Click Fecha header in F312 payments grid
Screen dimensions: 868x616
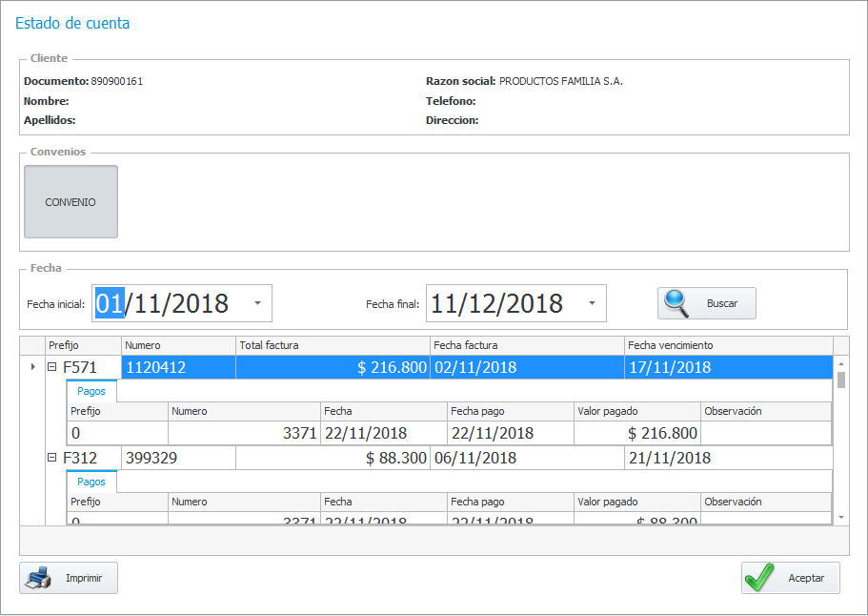click(384, 502)
